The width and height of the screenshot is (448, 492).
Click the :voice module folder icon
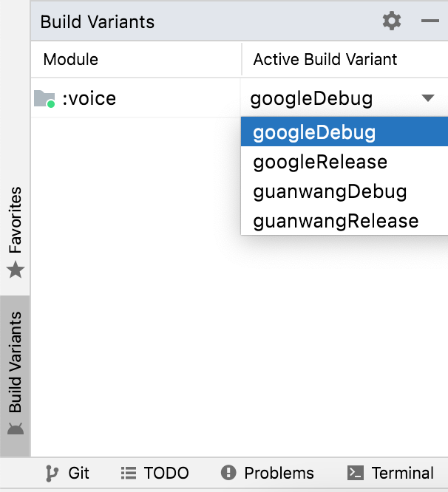(x=44, y=99)
